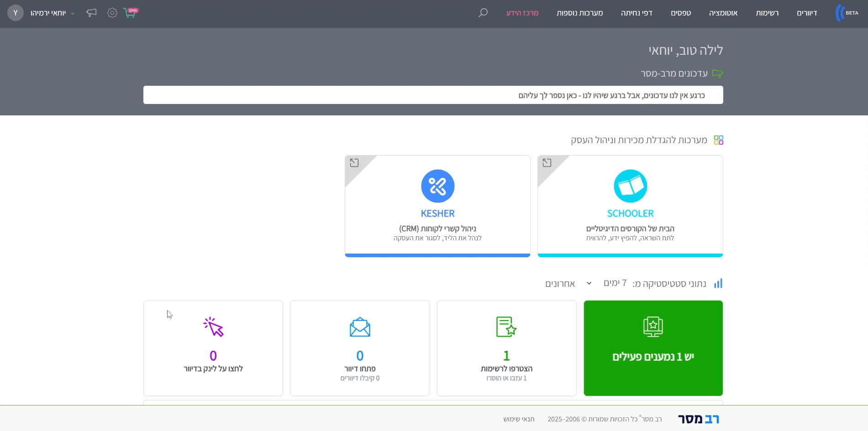Click the opened-mailing envelope icon
This screenshot has height=431, width=868.
click(360, 327)
